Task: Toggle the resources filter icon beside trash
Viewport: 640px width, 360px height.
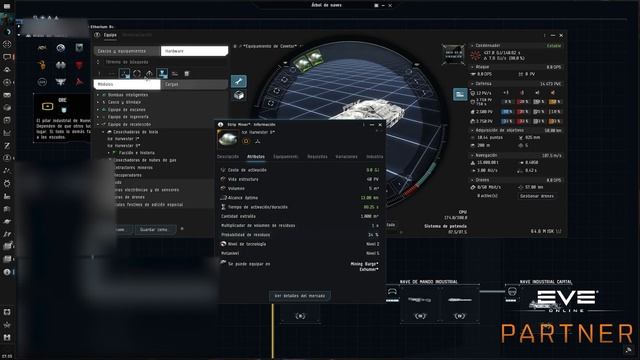Action: (175, 74)
